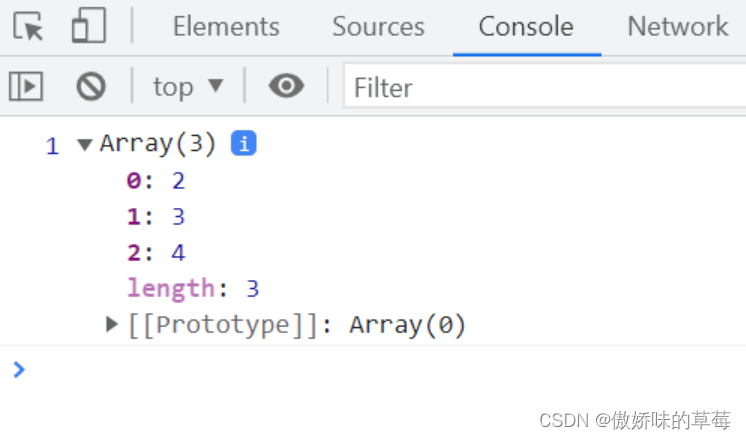746x439 pixels.
Task: Open the top context dropdown
Action: (x=188, y=87)
